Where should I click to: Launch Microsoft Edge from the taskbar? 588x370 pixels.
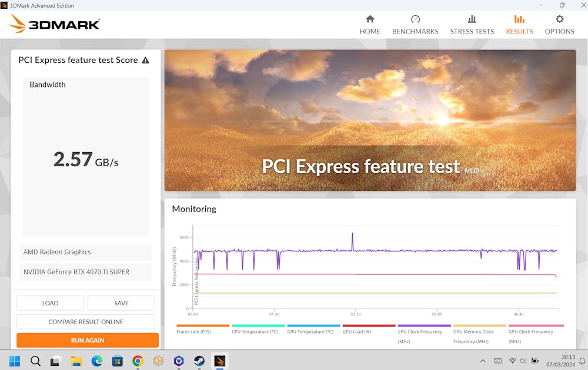(97, 361)
